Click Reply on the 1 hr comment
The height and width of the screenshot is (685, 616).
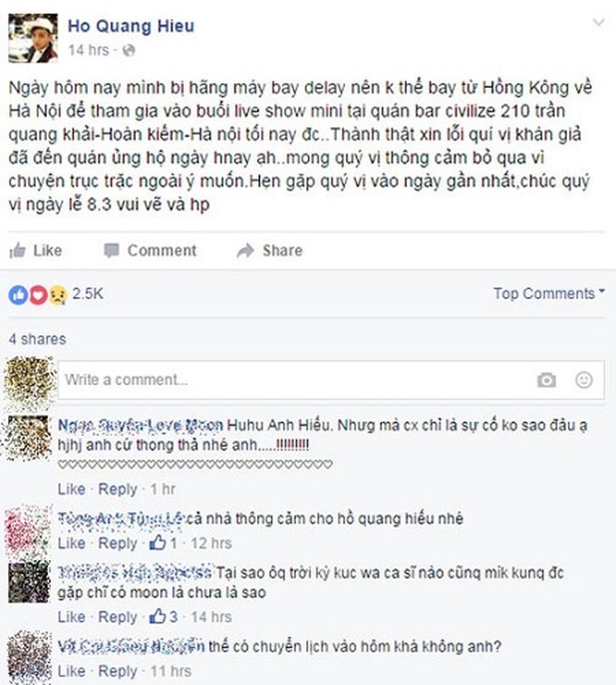pos(118,489)
